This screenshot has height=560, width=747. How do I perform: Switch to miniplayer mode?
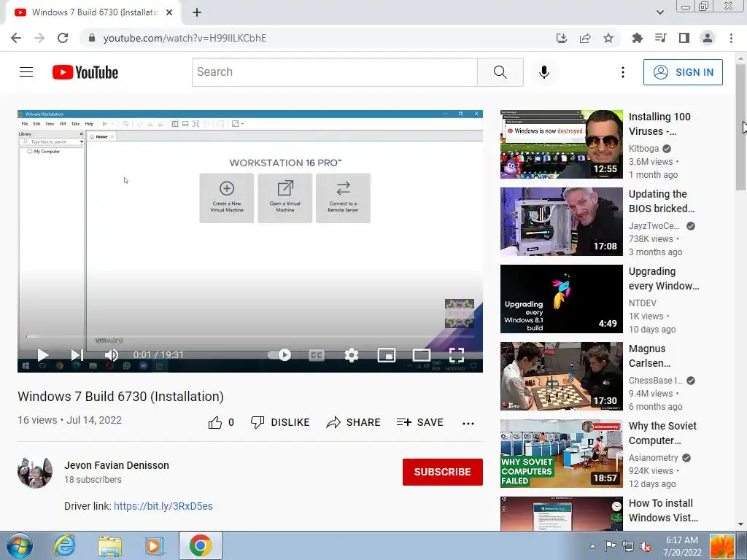click(x=387, y=355)
